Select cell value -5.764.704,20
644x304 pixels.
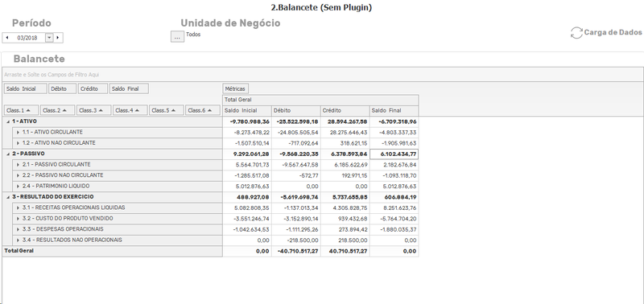(394, 219)
